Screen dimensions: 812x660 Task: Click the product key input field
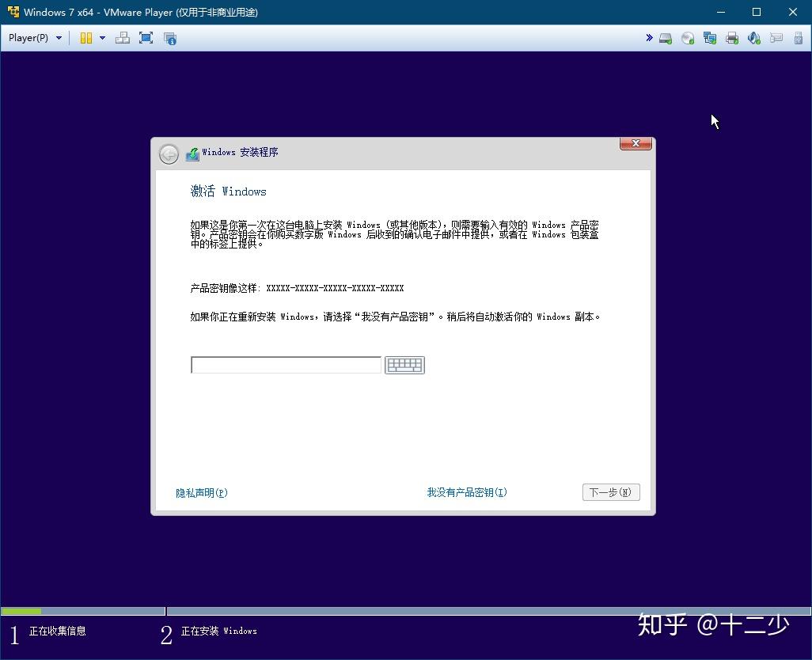pyautogui.click(x=286, y=365)
